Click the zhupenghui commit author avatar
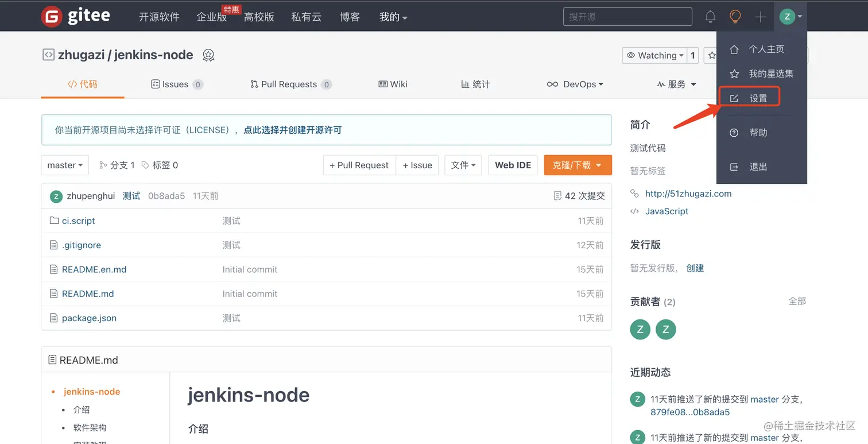The width and height of the screenshot is (868, 444). point(56,196)
